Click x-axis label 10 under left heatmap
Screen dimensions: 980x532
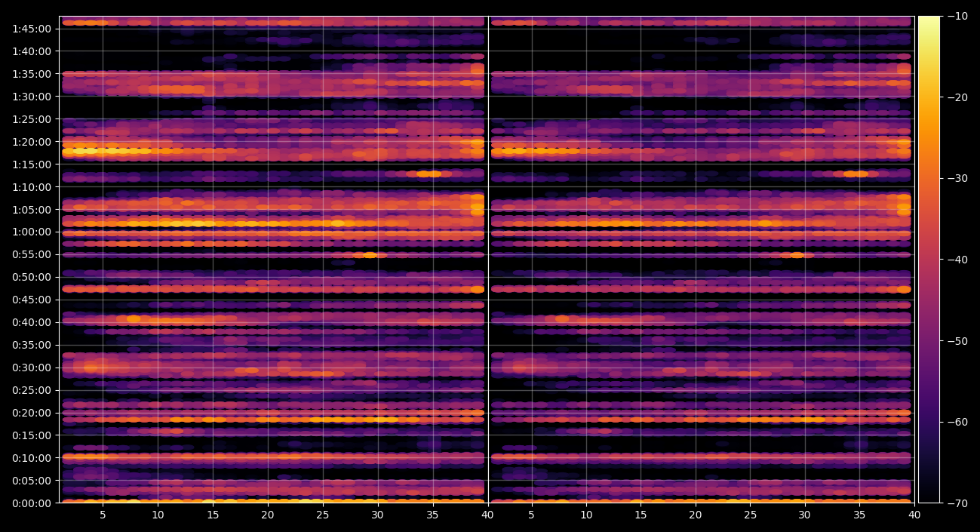(x=158, y=515)
